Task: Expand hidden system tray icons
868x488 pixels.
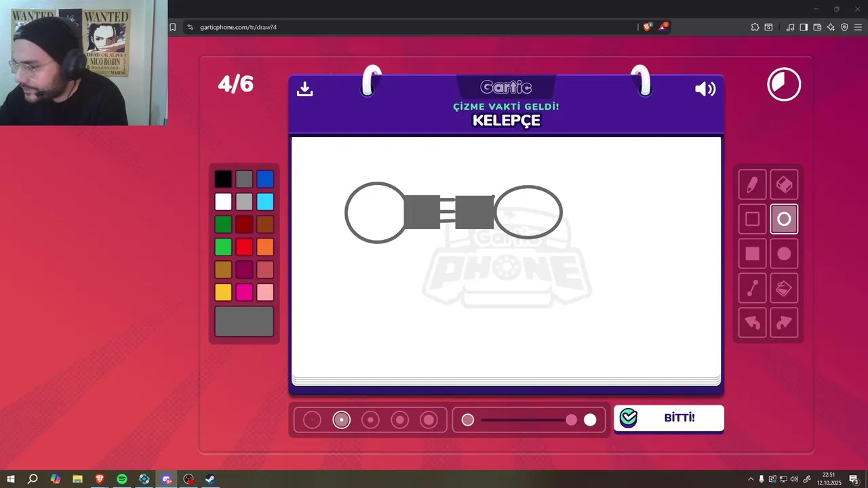Action: coord(750,479)
